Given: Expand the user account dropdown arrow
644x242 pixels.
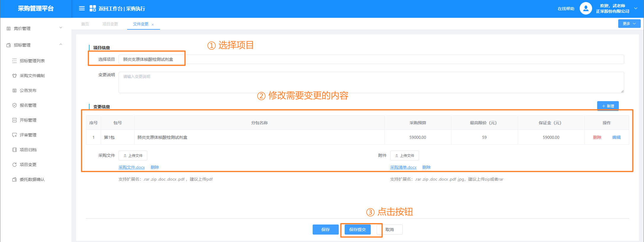Looking at the screenshot, I should pyautogui.click(x=636, y=9).
